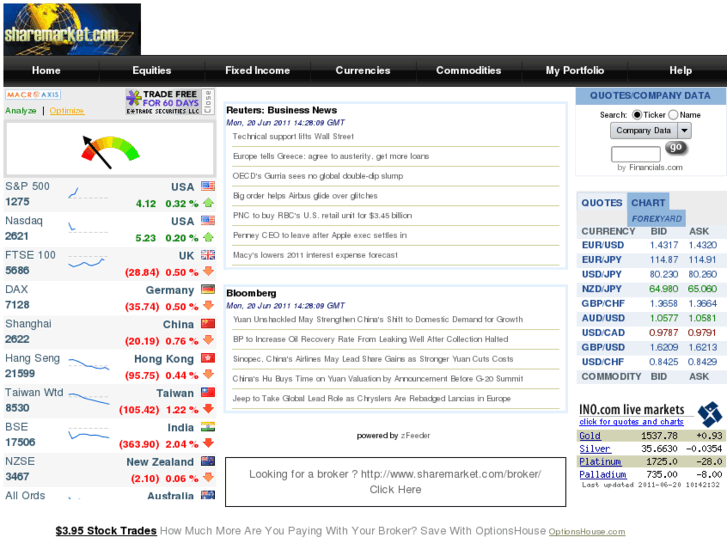Click the New Zealand flag icon

pyautogui.click(x=208, y=461)
